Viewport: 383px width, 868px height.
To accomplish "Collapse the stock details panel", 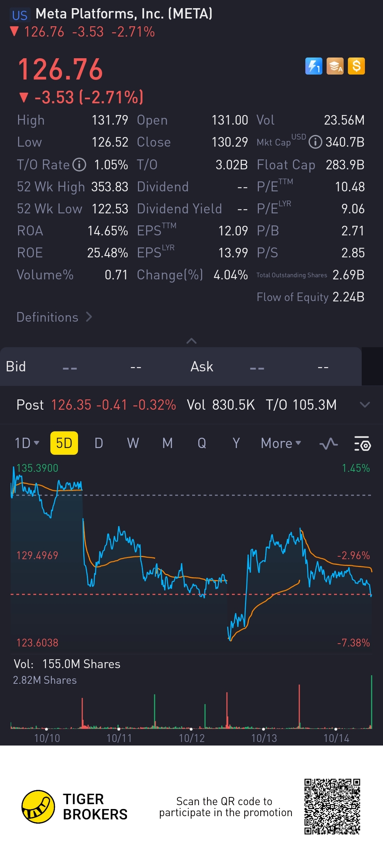I will [191, 341].
